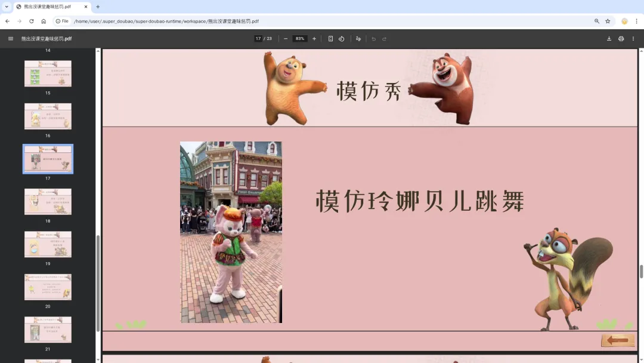Click the total pages '23' label
Image resolution: width=644 pixels, height=363 pixels.
click(269, 39)
